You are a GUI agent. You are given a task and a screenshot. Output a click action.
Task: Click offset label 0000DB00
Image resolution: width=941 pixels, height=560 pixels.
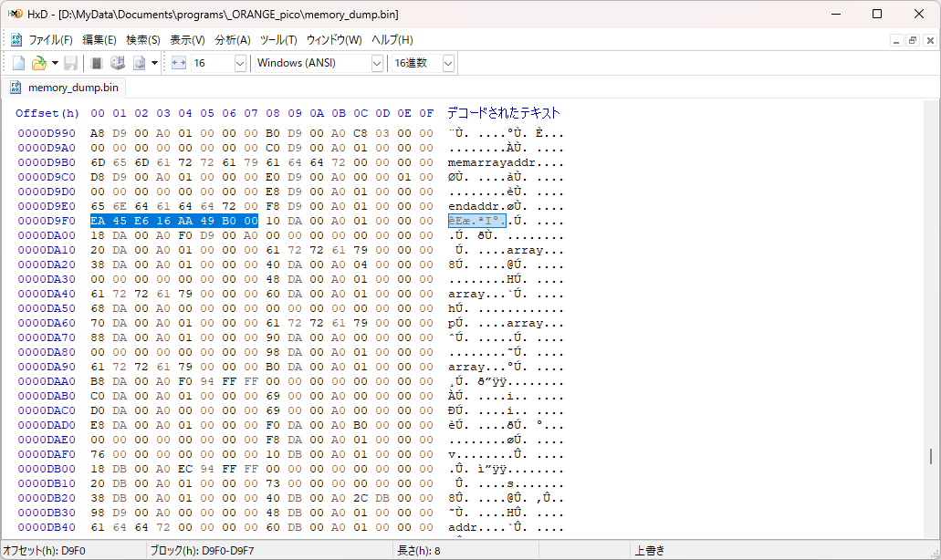pos(47,469)
